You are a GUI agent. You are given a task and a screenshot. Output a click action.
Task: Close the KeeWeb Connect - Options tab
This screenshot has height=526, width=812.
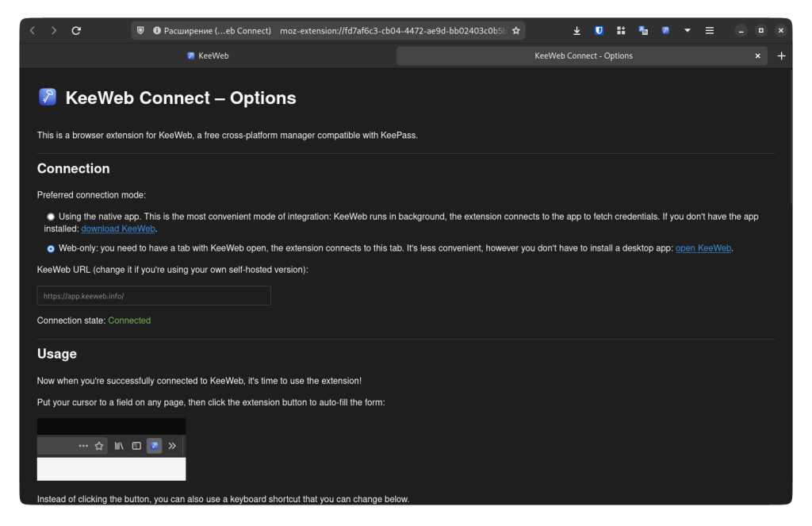coord(757,56)
